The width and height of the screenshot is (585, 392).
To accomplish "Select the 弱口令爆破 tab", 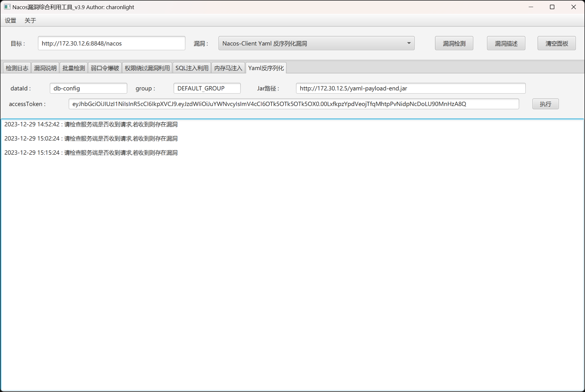I will click(x=105, y=68).
